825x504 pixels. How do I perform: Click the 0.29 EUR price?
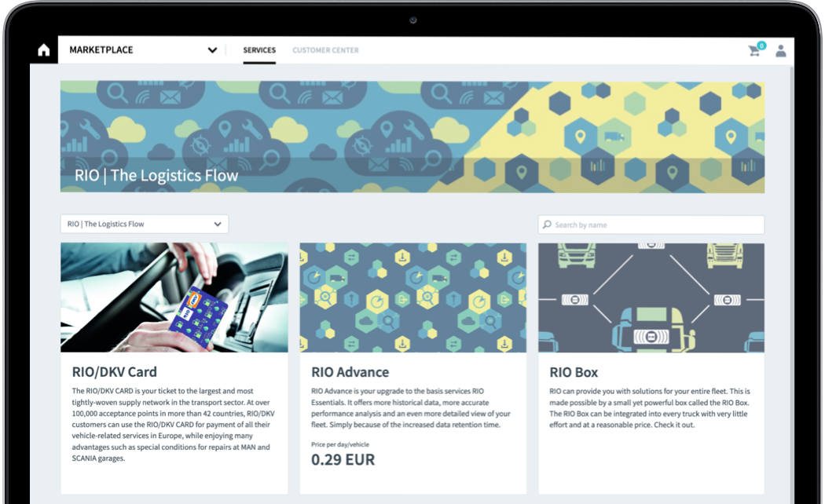[343, 460]
